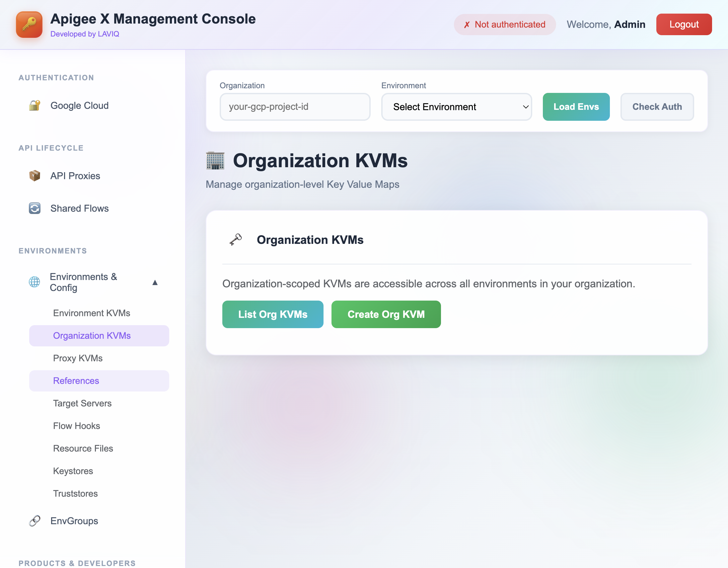Click the Create Org KVM button
728x568 pixels.
pyautogui.click(x=386, y=314)
